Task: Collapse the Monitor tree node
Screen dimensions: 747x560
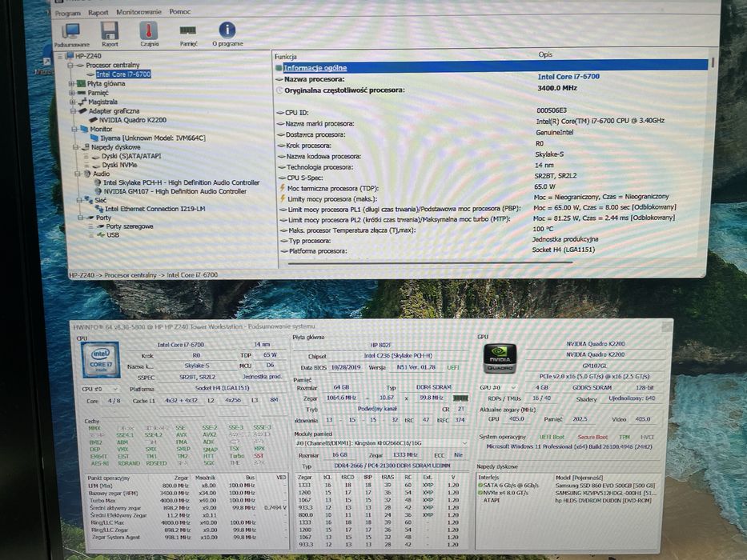Action: point(74,129)
